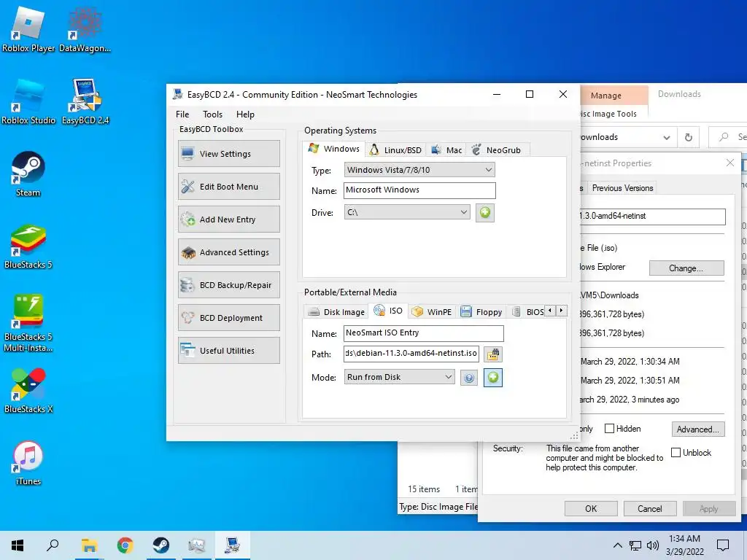Screen dimensions: 747x560
Task: Expand the Explorer address bar dropdown
Action: [x=667, y=138]
